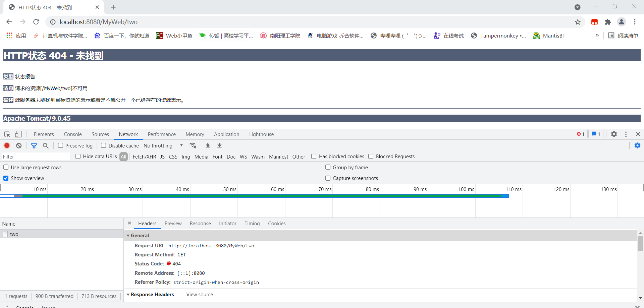Switch to the Elements tab
The height and width of the screenshot is (308, 644).
[44, 134]
